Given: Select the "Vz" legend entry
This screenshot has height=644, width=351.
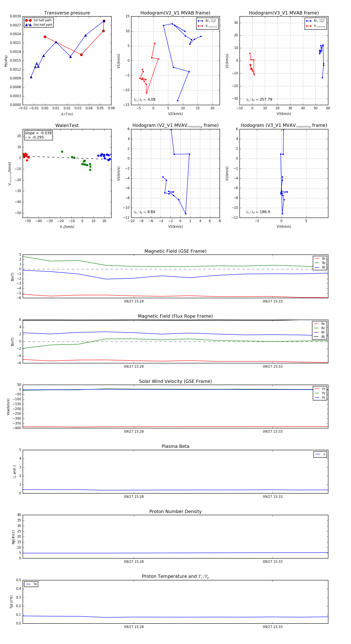Looking at the screenshot, I should (320, 398).
